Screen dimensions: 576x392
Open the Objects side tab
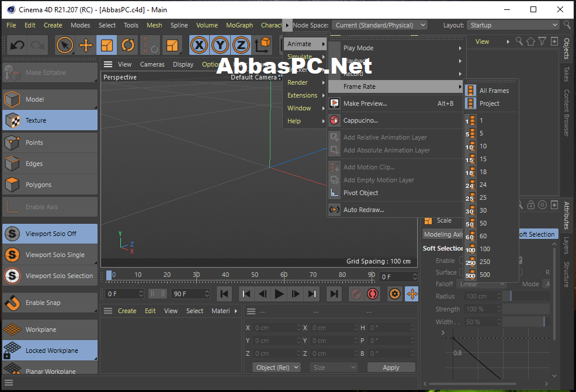(567, 48)
